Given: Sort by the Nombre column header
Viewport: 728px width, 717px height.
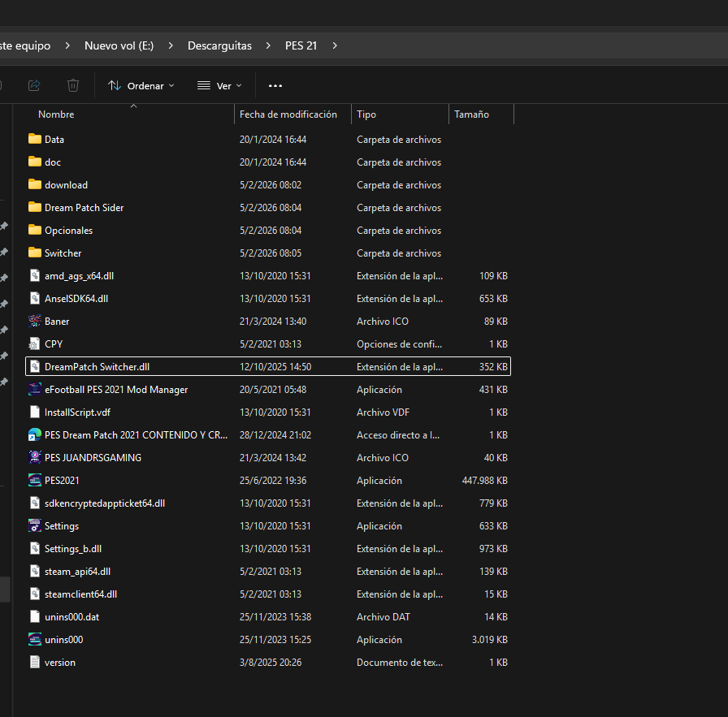Looking at the screenshot, I should pos(56,114).
